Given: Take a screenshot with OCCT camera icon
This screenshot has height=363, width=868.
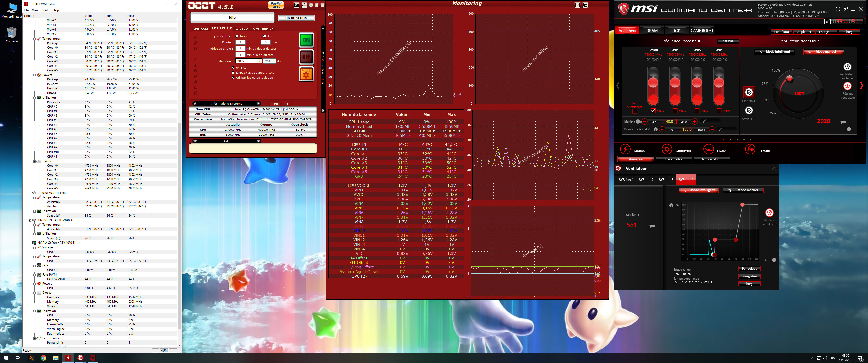Looking at the screenshot, I should tap(296, 5).
